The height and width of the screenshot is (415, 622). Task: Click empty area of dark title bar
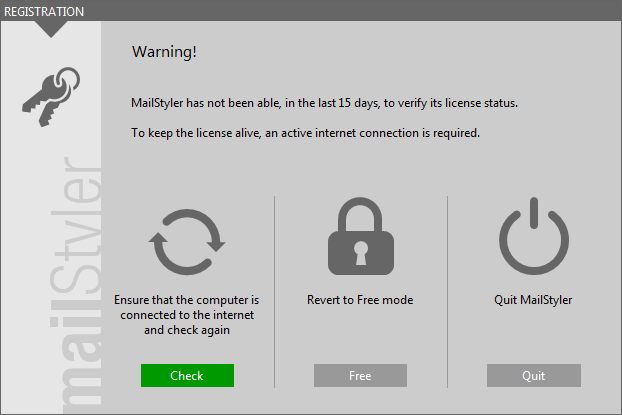click(x=353, y=11)
